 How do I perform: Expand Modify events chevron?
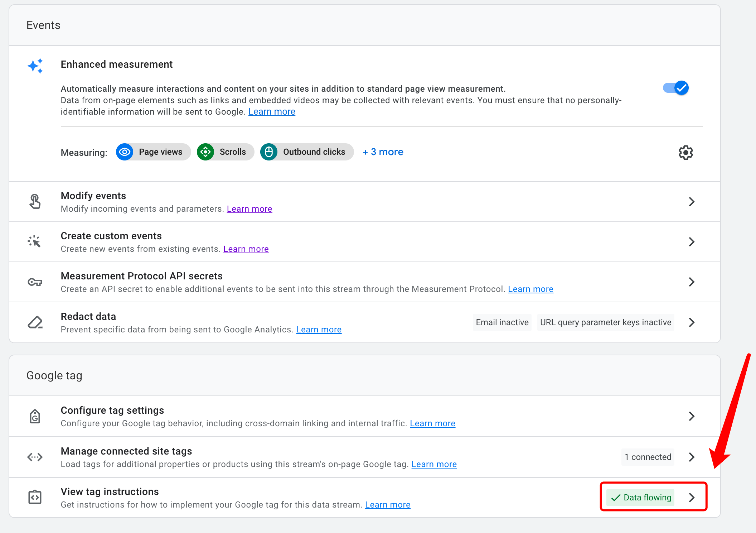(x=692, y=202)
